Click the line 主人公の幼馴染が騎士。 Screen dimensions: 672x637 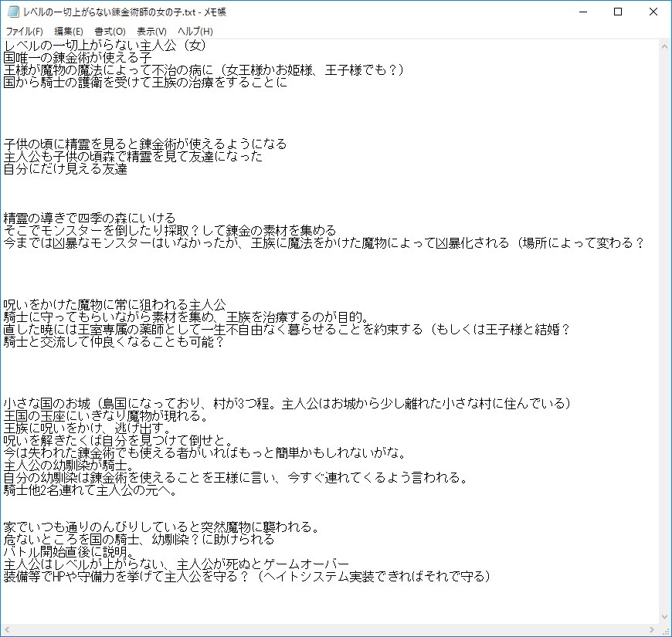click(x=70, y=466)
